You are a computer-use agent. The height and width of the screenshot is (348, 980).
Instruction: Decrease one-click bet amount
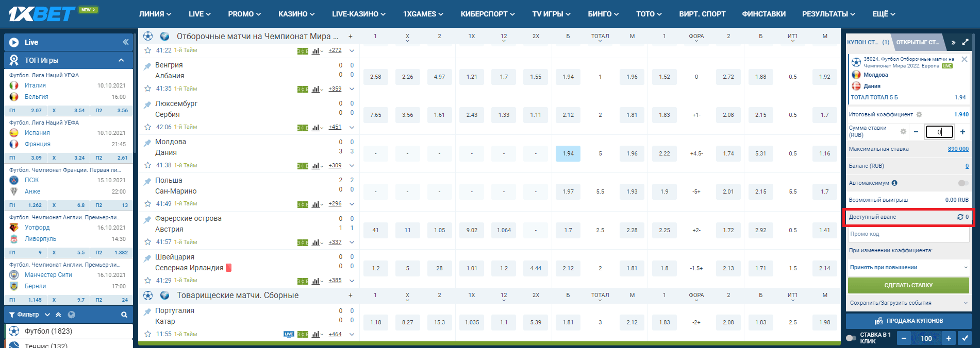(x=904, y=338)
